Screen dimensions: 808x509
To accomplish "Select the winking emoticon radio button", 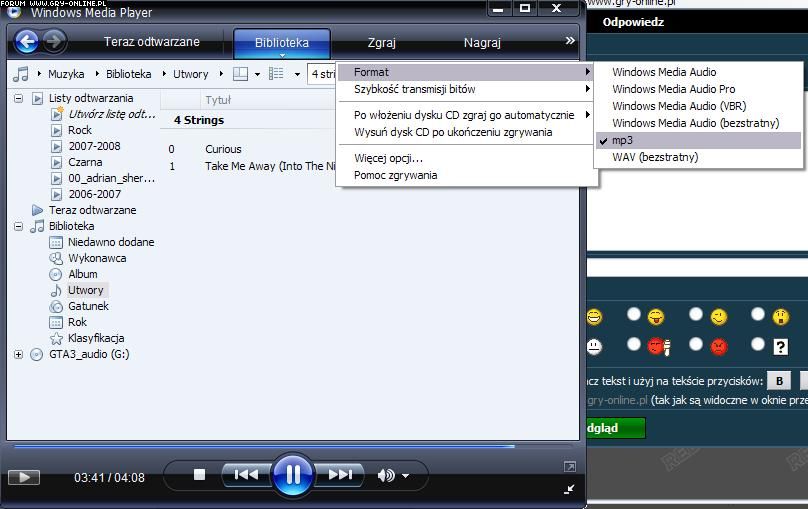I will pos(696,314).
